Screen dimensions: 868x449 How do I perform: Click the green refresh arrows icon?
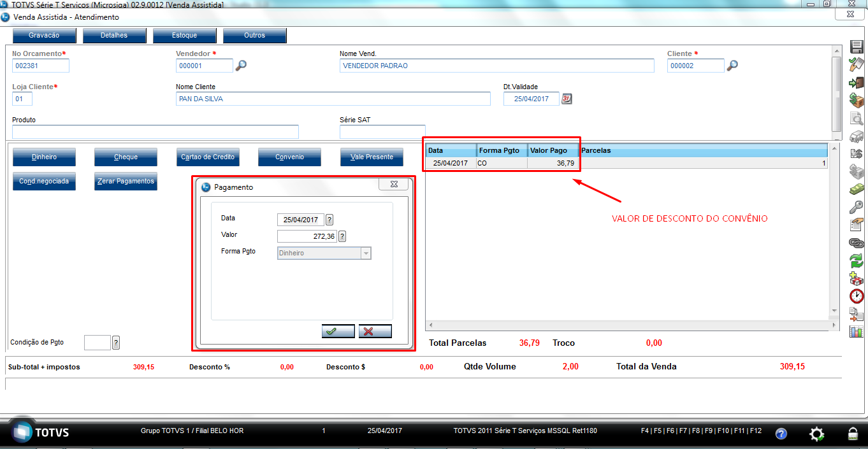coord(857,260)
